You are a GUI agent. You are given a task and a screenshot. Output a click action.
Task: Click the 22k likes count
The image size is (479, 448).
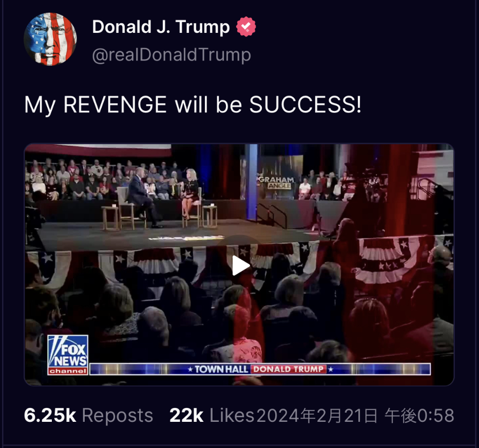pos(186,415)
